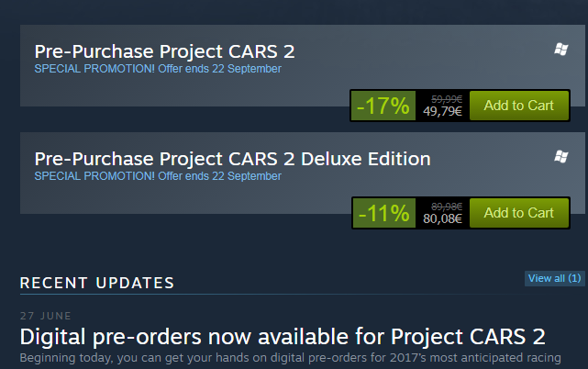Select the 49,79€ discounted price
Screen dimensions: 588x369
[x=442, y=112]
